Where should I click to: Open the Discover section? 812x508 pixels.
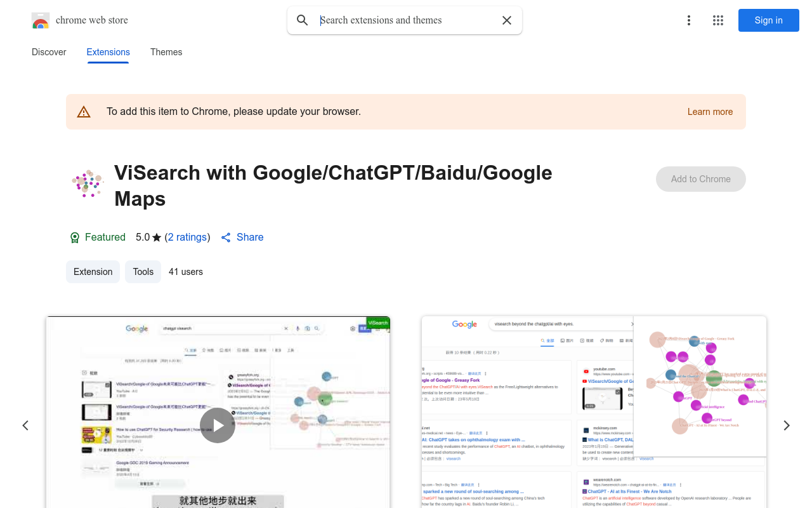pyautogui.click(x=49, y=52)
